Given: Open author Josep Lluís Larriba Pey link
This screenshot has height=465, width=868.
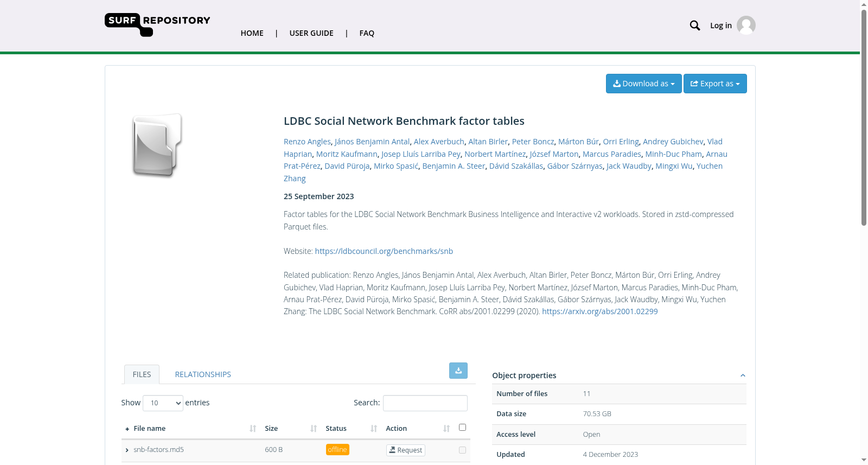Looking at the screenshot, I should click(421, 154).
